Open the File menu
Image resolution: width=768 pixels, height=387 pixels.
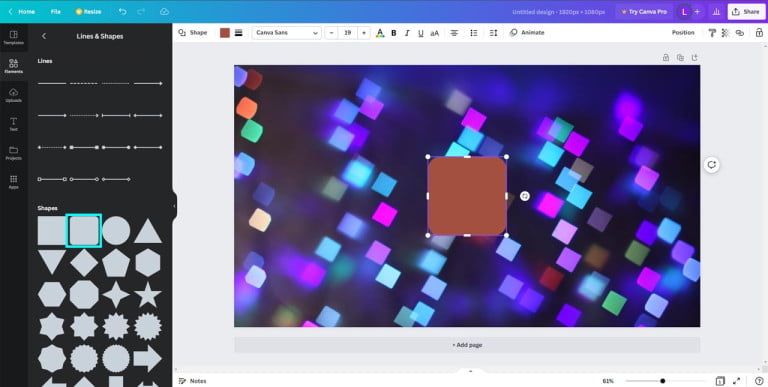[x=56, y=11]
